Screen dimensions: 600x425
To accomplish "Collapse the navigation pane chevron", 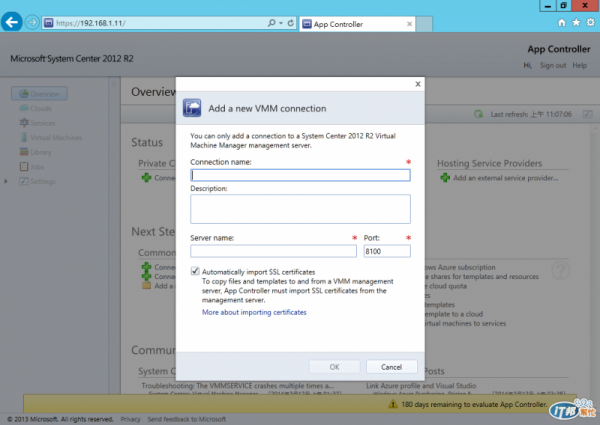I will click(x=114, y=83).
